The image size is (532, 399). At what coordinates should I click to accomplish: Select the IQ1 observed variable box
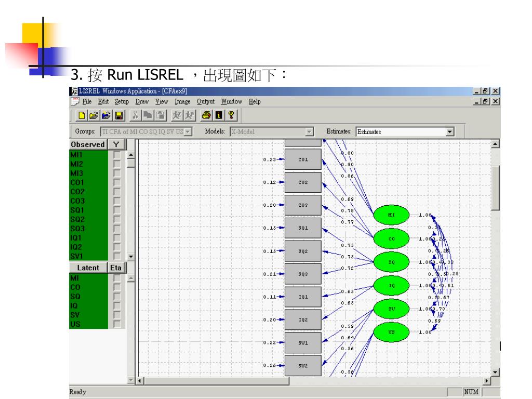click(303, 297)
